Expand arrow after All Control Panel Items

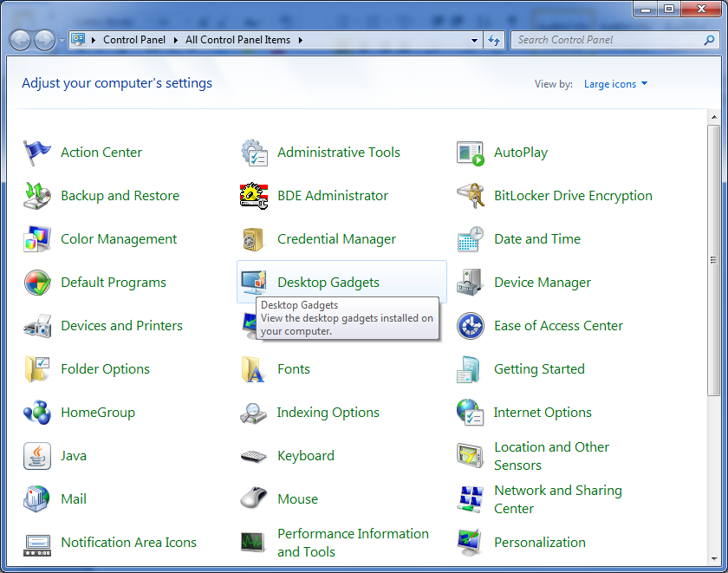(x=301, y=41)
